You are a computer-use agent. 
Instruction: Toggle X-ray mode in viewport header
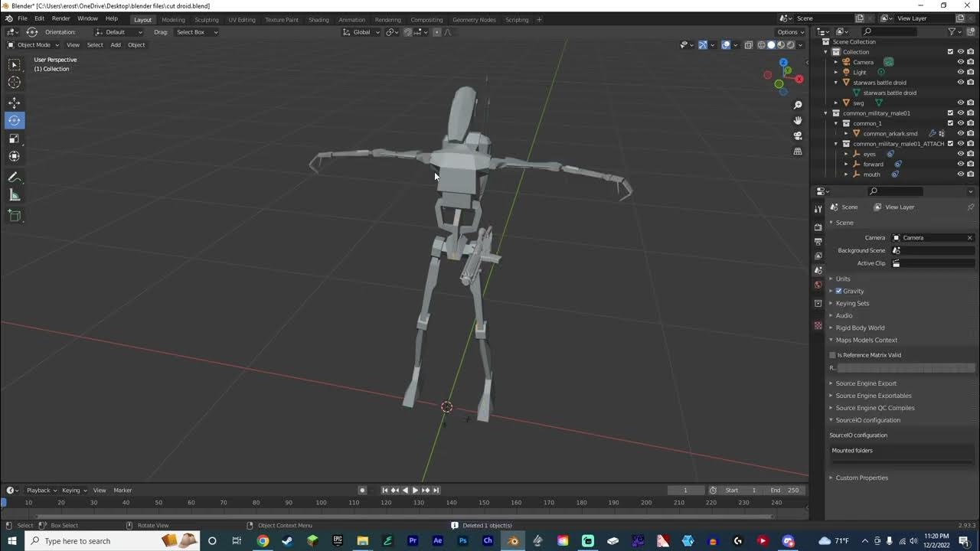749,44
